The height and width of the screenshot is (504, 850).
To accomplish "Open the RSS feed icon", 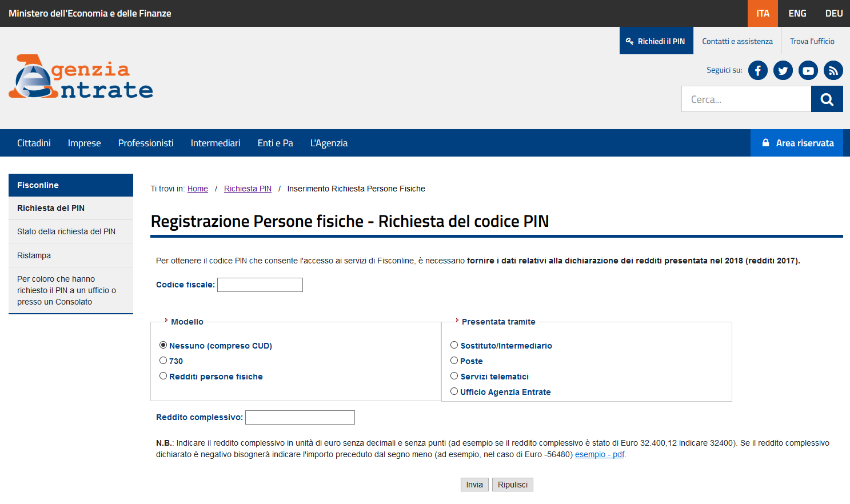I will click(x=833, y=70).
